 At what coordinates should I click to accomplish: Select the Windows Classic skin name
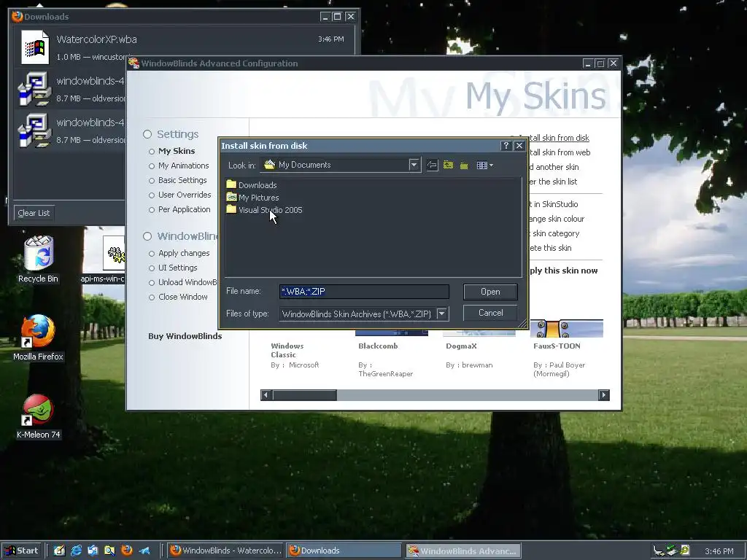[287, 350]
